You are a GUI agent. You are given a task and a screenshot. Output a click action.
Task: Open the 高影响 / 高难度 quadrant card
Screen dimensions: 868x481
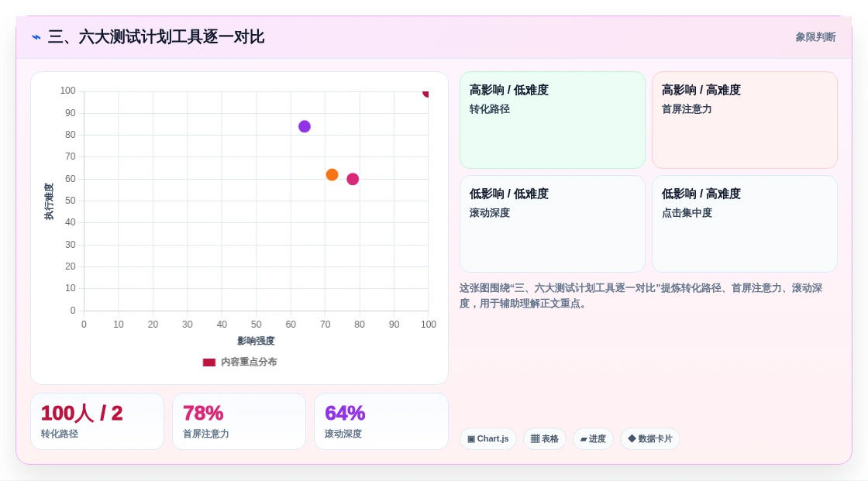click(745, 120)
